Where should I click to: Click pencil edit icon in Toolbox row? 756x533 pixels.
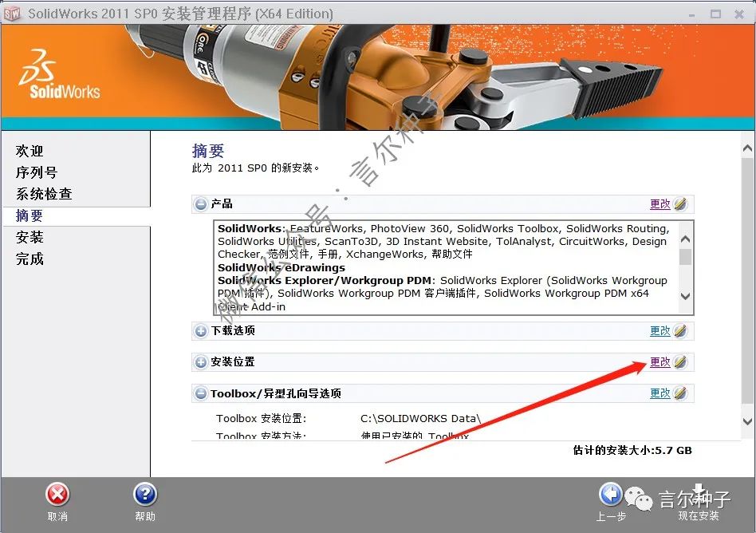pyautogui.click(x=679, y=393)
